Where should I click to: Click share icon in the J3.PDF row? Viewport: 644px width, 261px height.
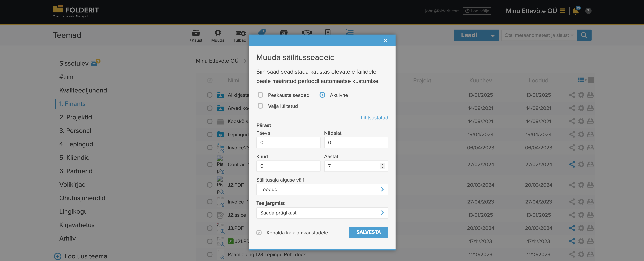[572, 228]
